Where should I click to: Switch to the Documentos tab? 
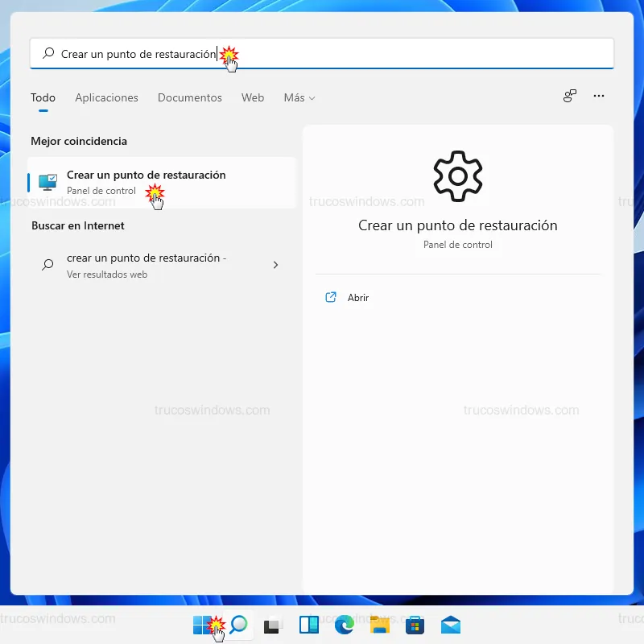tap(189, 97)
